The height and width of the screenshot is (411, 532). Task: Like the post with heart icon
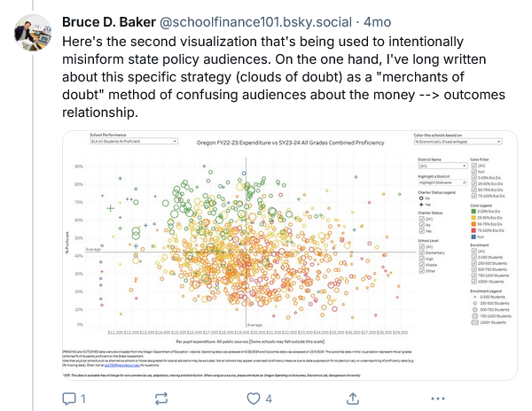(x=251, y=399)
